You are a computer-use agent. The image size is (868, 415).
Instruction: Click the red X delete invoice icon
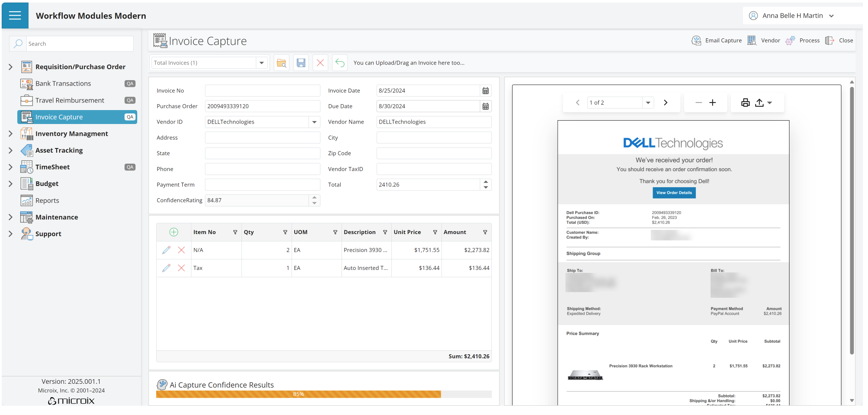320,63
